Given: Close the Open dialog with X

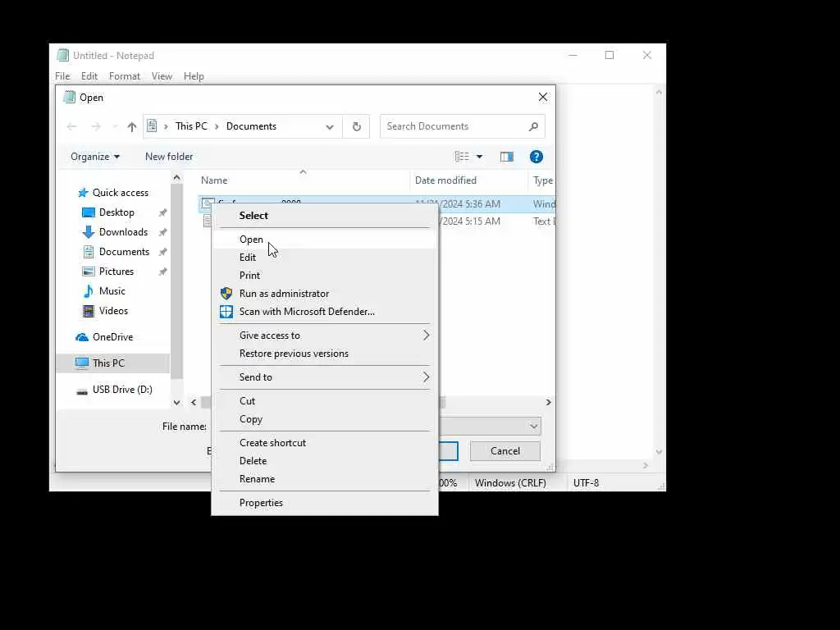Looking at the screenshot, I should tap(543, 97).
